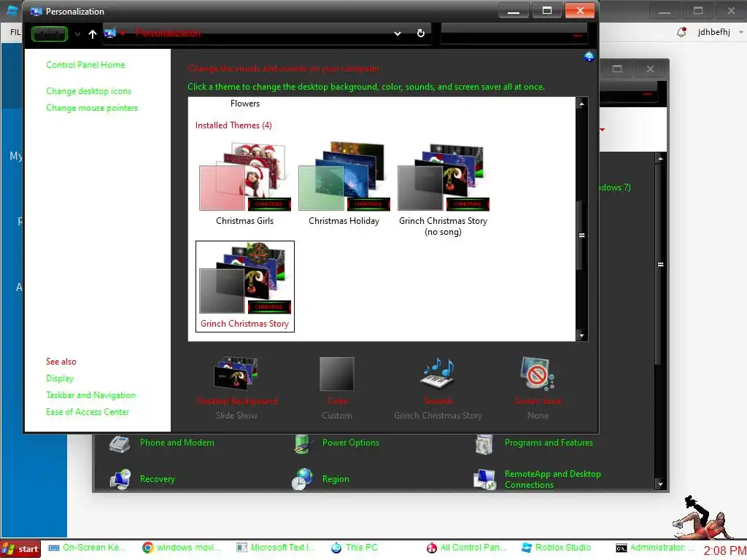This screenshot has width=747, height=560.
Task: Select the Christmas Girls theme thumbnail
Action: (244, 176)
